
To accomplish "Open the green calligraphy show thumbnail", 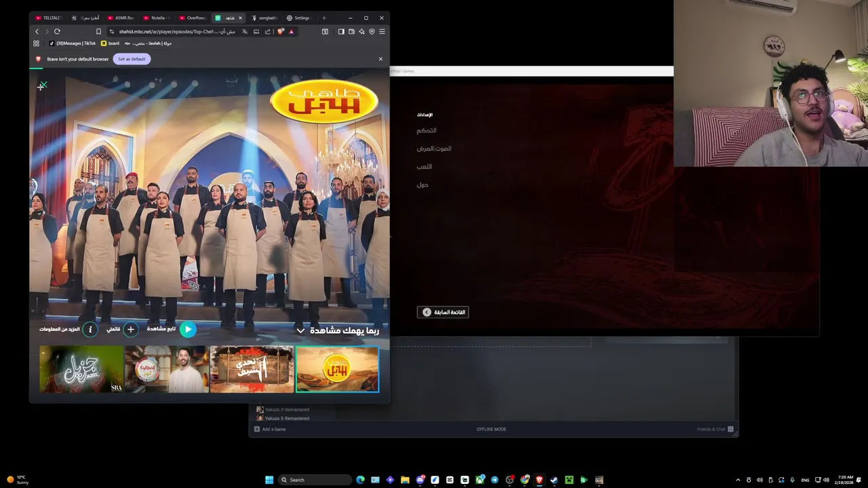I will (x=81, y=369).
